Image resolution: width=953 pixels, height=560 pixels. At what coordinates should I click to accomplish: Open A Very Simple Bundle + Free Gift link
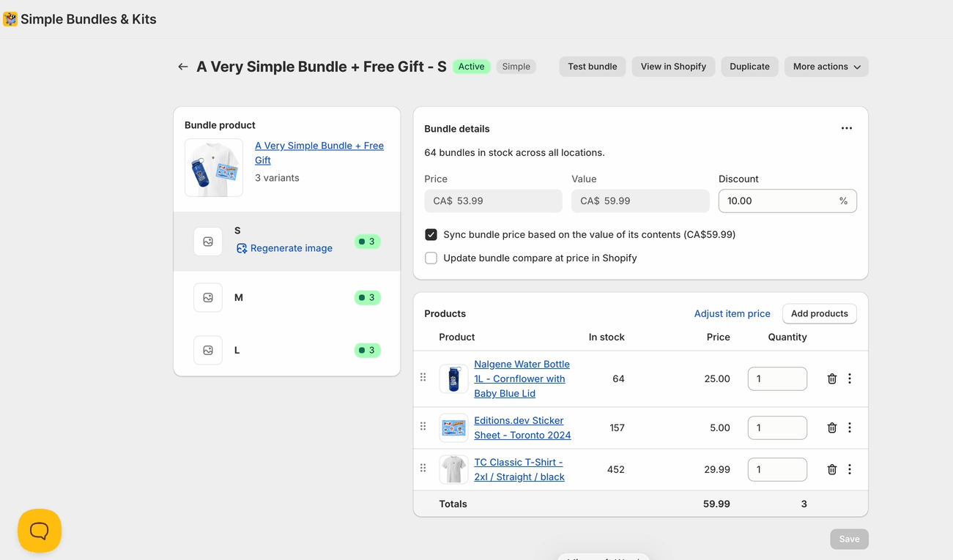tap(319, 153)
